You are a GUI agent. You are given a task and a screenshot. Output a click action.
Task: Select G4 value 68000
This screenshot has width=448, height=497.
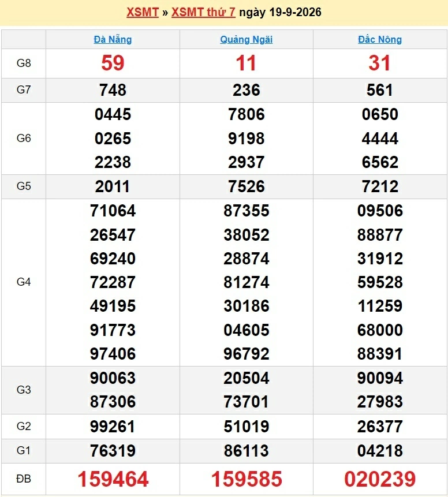[x=380, y=330]
